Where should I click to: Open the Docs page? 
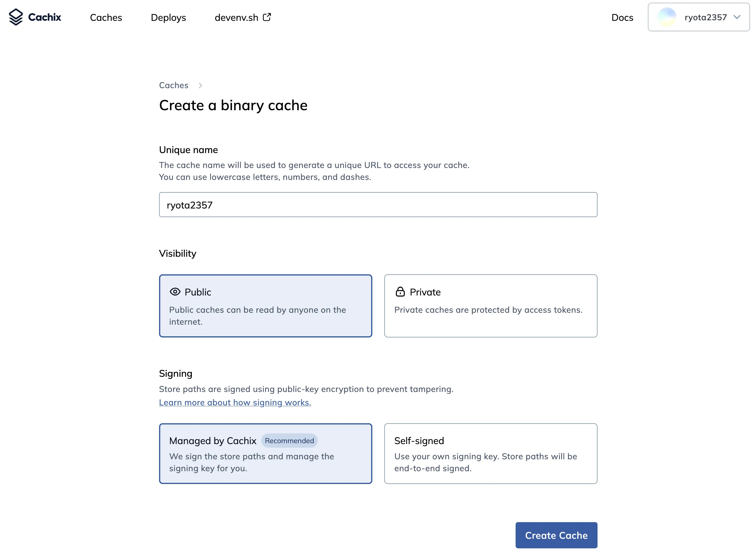click(622, 18)
